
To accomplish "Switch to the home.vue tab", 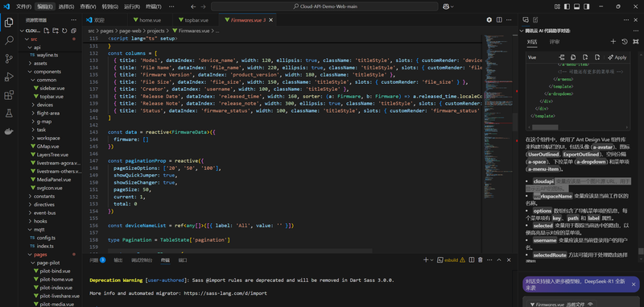I will coord(149,20).
